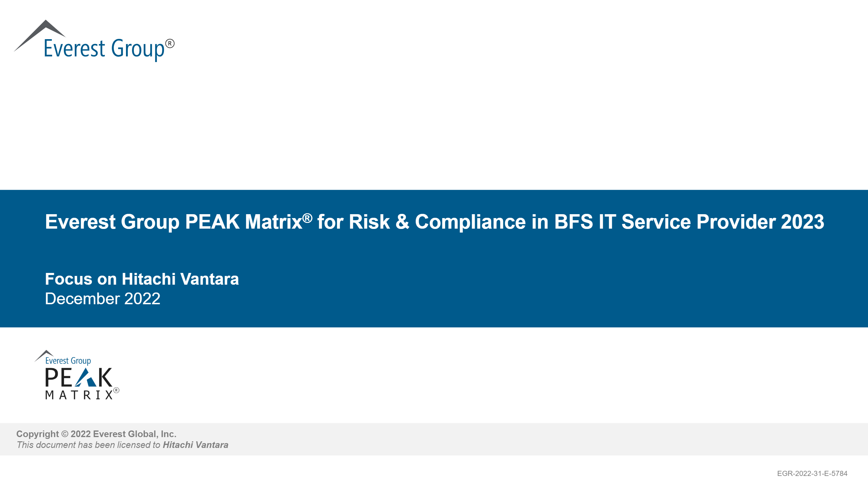Click the gray mountain peak above Everest Group
The height and width of the screenshot is (488, 868).
tap(42, 32)
